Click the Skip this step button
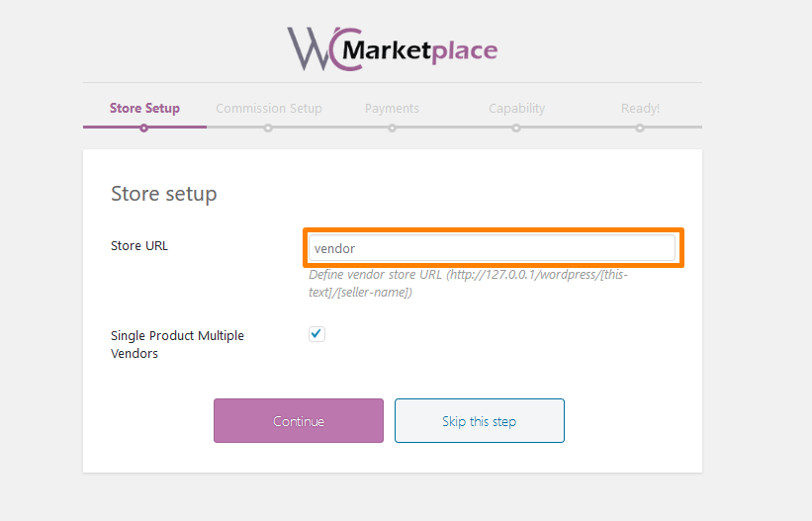 480,420
